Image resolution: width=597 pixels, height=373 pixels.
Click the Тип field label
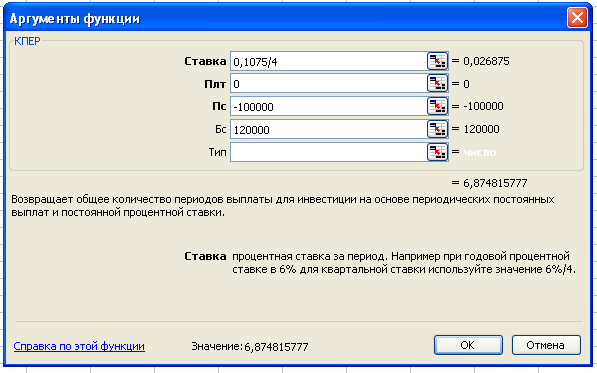(217, 152)
